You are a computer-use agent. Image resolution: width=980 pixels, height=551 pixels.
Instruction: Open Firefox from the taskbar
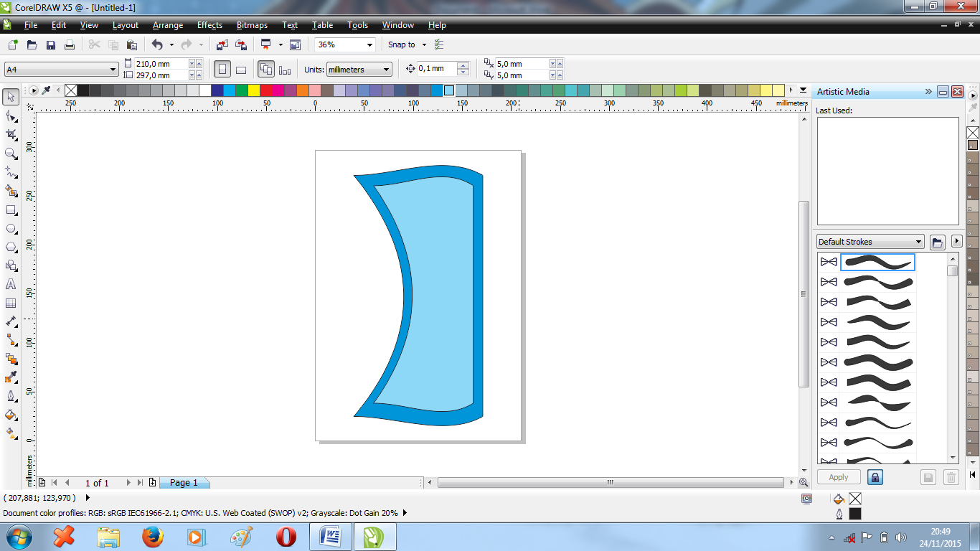153,537
